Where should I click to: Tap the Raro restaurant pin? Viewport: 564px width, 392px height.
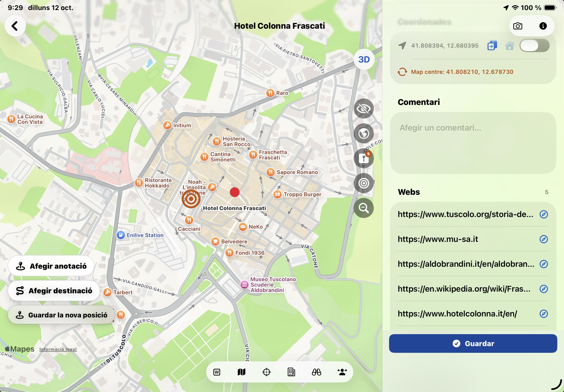270,93
